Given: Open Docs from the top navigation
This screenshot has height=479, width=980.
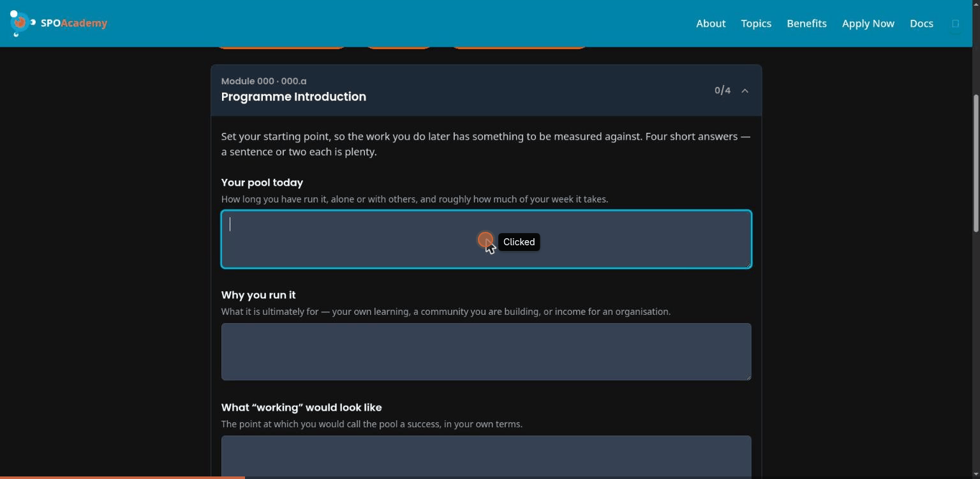Looking at the screenshot, I should pos(921,24).
